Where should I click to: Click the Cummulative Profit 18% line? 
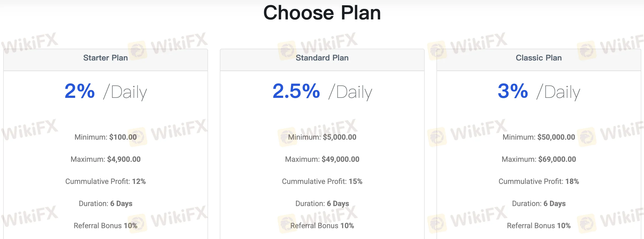click(x=538, y=181)
